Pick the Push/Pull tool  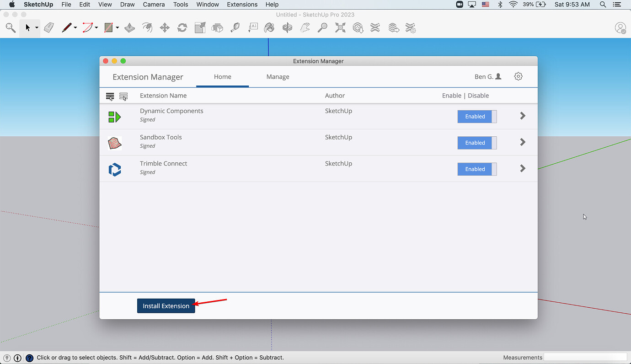click(x=130, y=28)
